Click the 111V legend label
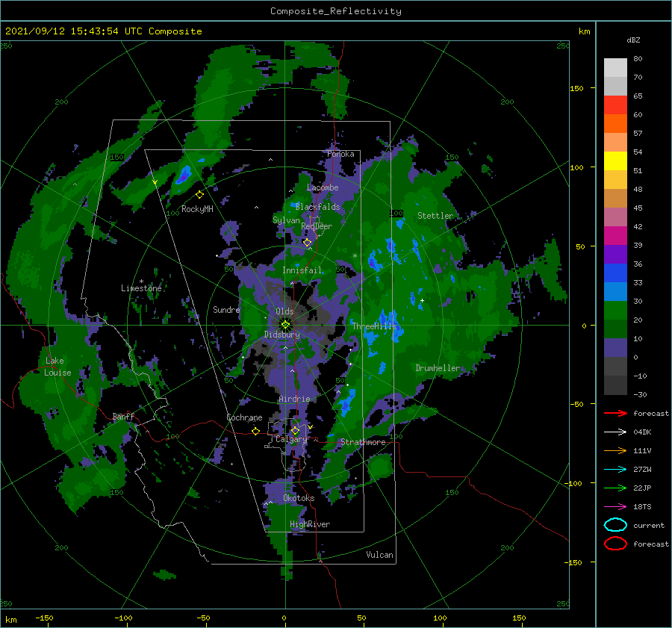 642,450
